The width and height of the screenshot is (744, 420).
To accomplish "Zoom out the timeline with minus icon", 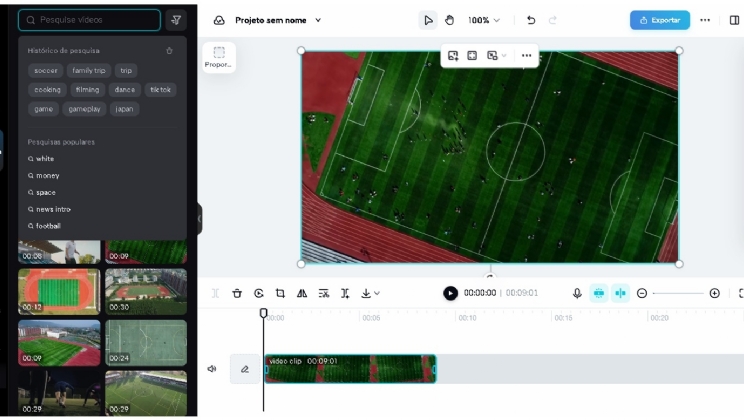I will (642, 293).
